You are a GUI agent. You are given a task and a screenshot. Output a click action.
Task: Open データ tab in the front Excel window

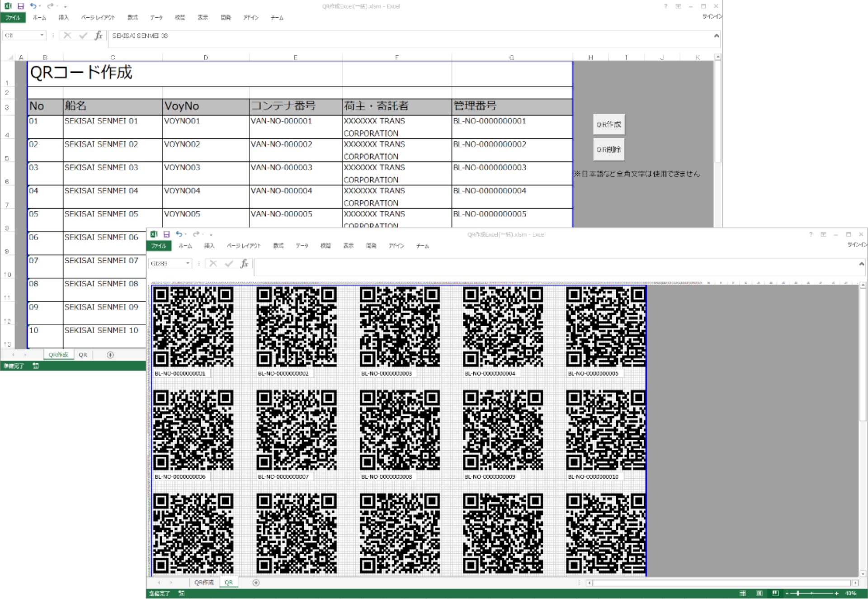coord(302,246)
